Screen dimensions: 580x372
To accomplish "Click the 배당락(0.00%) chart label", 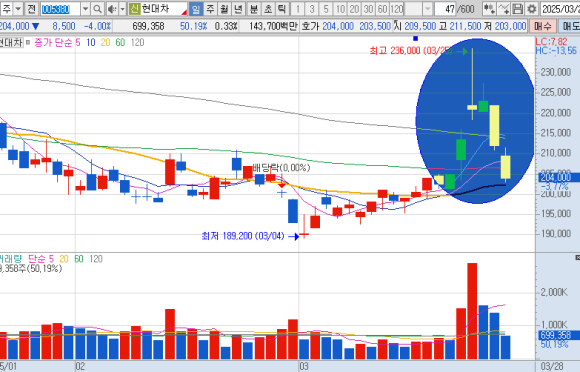I will point(281,168).
